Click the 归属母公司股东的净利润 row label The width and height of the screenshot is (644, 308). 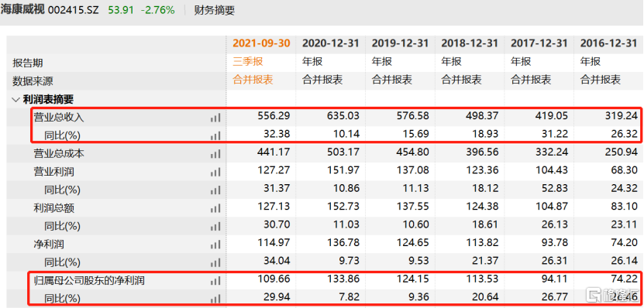click(89, 280)
